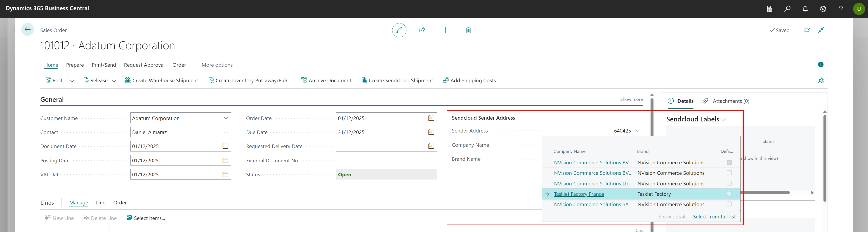
Task: Click the External Document No. field
Action: tap(387, 160)
